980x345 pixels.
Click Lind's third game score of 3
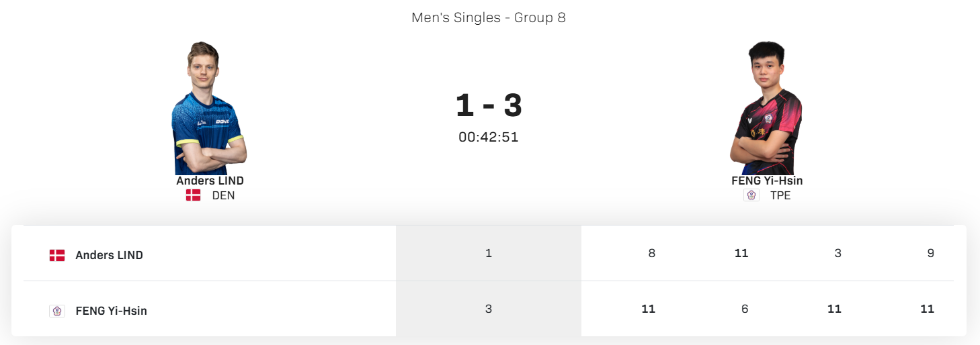(x=838, y=253)
